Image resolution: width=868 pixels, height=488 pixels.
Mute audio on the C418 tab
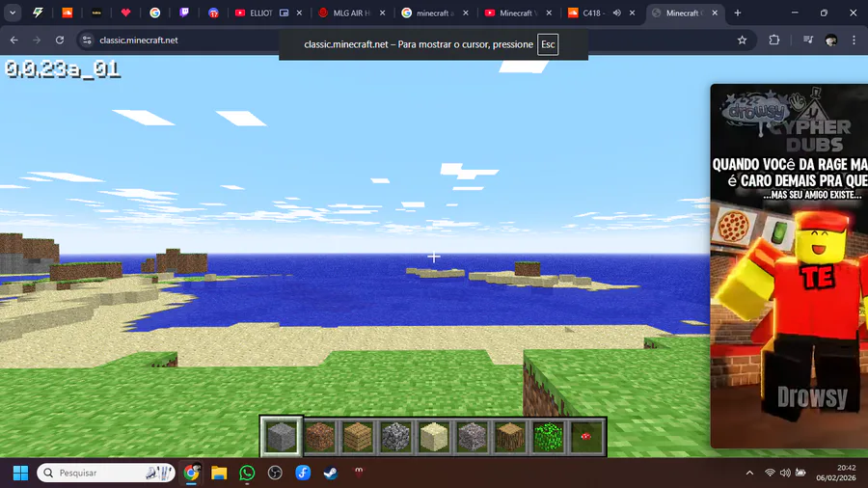pyautogui.click(x=616, y=13)
